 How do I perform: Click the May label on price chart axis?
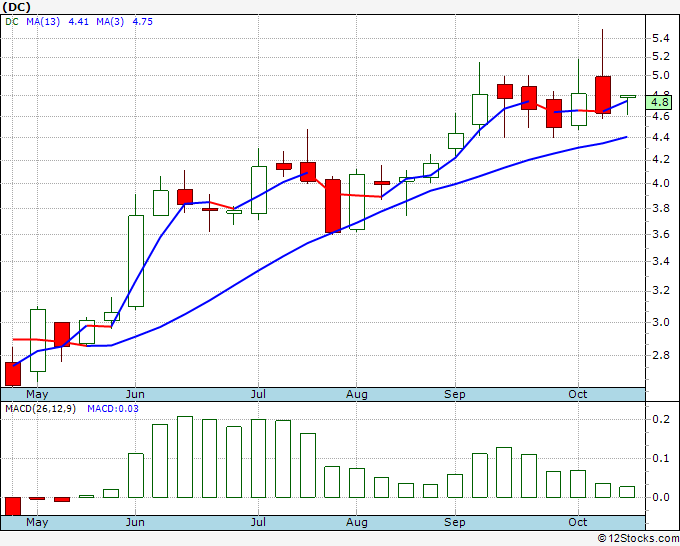[37, 394]
